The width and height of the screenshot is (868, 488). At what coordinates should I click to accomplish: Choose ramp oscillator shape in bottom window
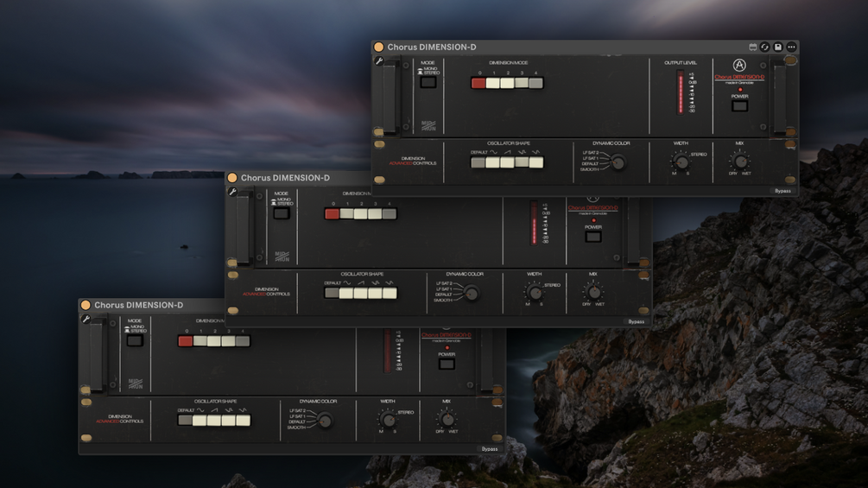pyautogui.click(x=213, y=420)
